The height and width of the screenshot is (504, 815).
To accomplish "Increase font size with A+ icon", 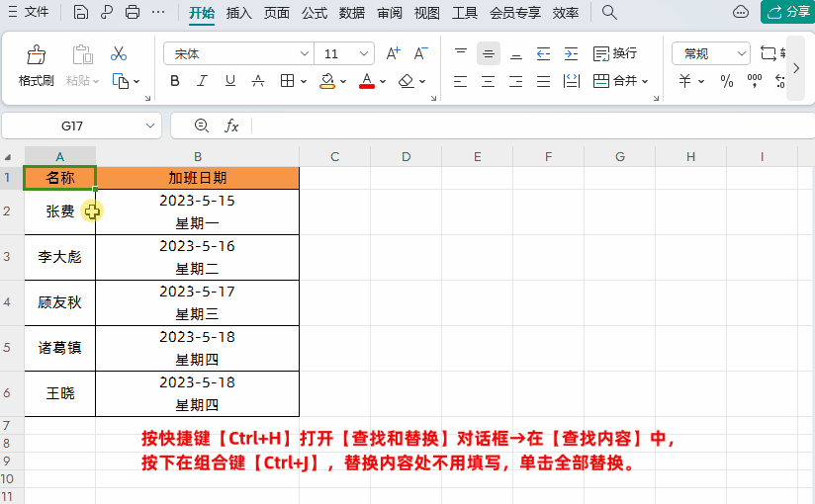I will click(394, 53).
